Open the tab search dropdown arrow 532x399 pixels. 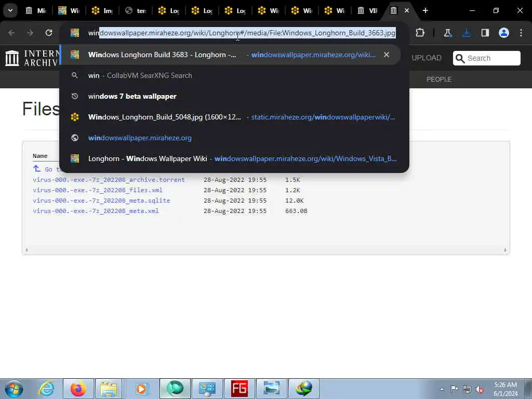[10, 10]
